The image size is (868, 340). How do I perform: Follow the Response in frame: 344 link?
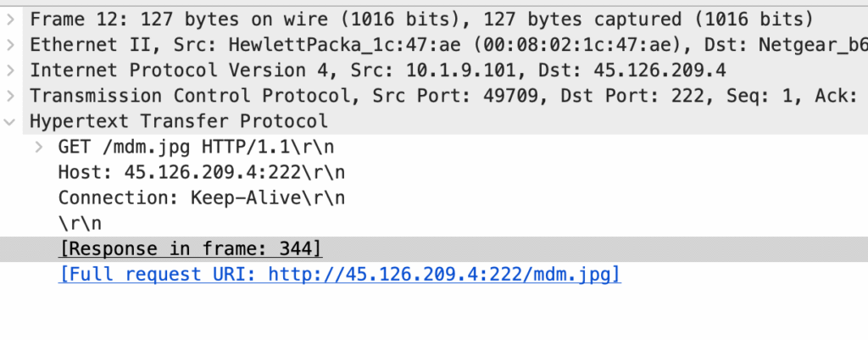(190, 248)
